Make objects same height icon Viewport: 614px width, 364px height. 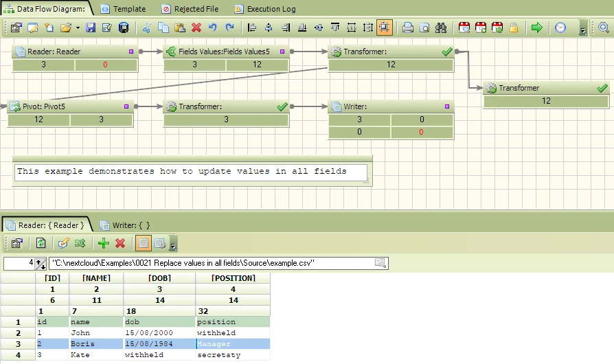pos(367,27)
